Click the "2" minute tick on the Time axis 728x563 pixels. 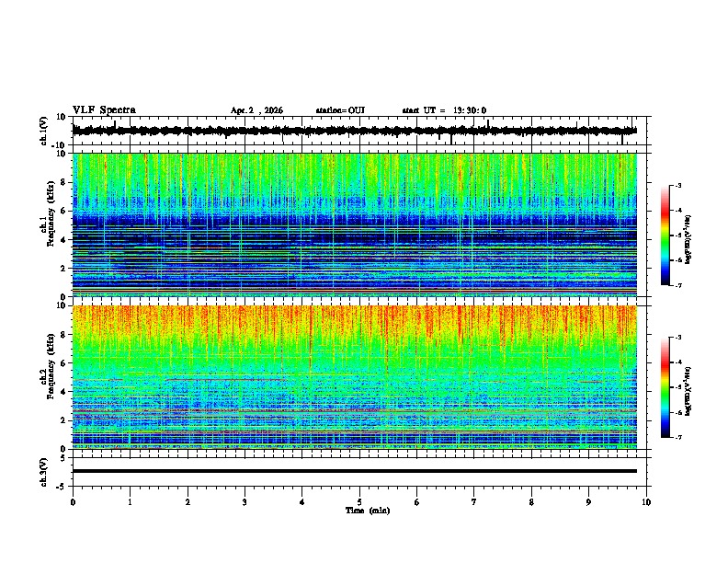(188, 502)
